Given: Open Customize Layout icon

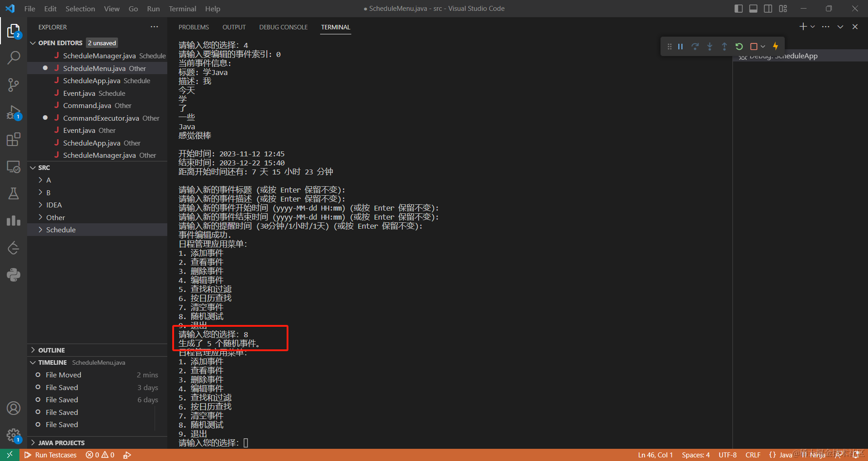Looking at the screenshot, I should (783, 9).
